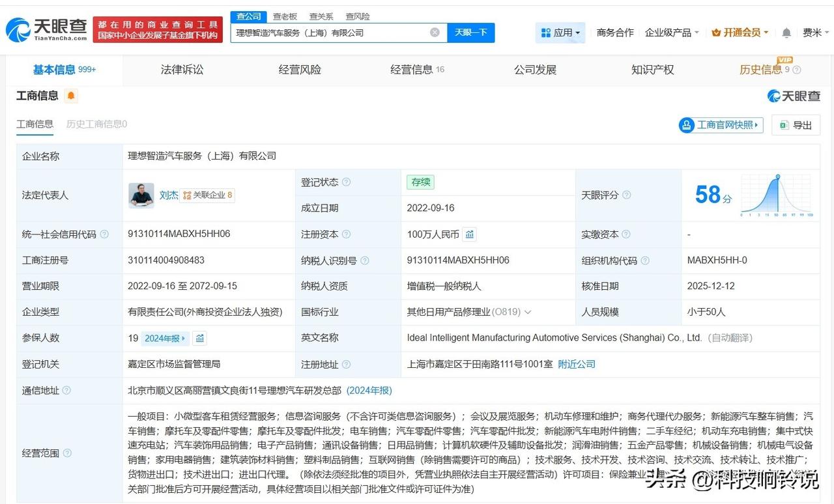834x504 pixels.
Task: Click the 存续 status badge
Action: tap(420, 182)
